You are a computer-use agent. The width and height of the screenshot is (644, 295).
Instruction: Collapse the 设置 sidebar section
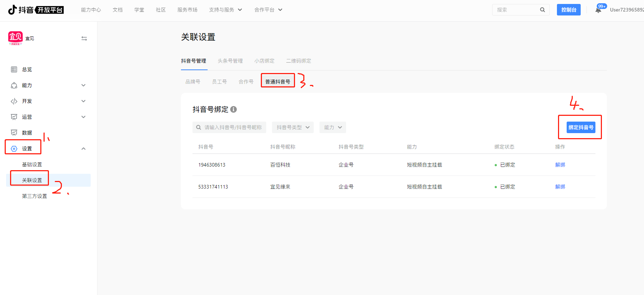tap(83, 149)
